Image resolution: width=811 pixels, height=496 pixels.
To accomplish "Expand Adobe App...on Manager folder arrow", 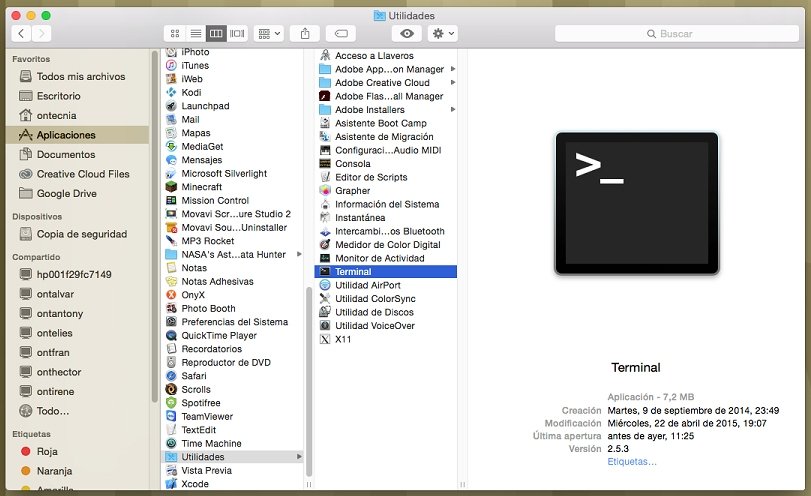I will coord(453,69).
